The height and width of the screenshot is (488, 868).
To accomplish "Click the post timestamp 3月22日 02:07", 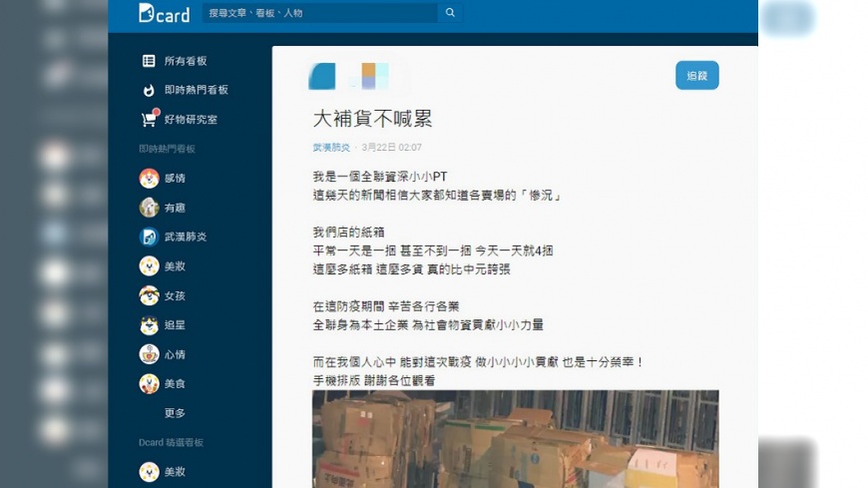I will 391,148.
